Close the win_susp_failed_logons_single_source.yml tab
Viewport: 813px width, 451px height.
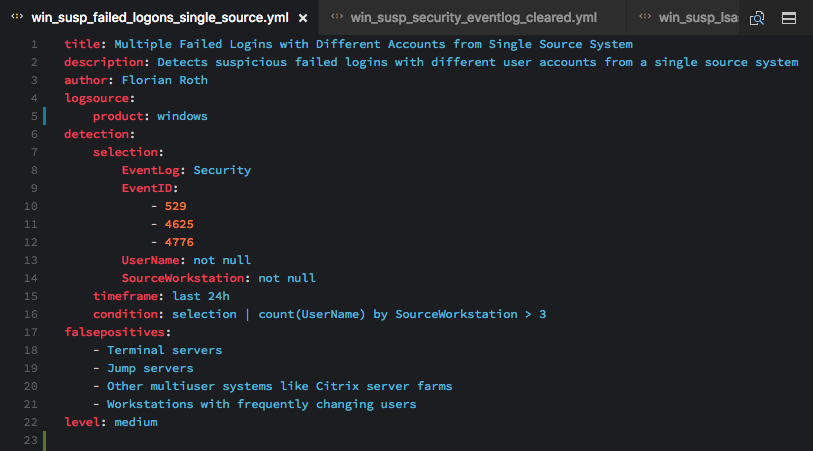[x=303, y=18]
